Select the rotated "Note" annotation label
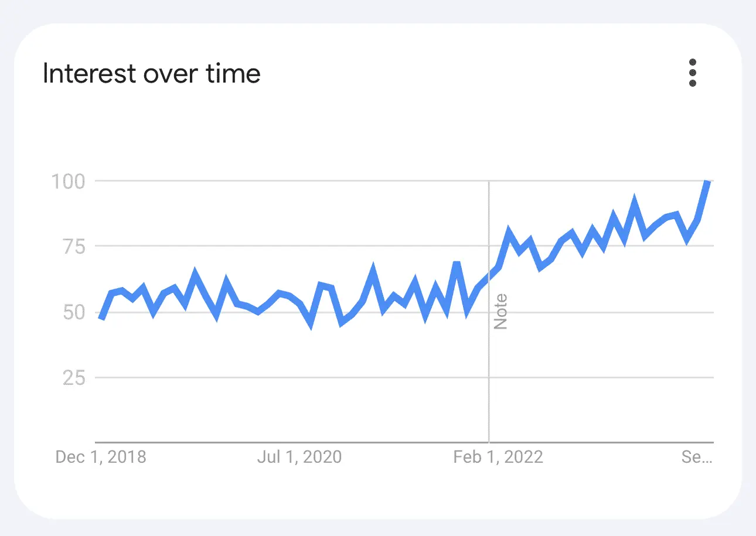Image resolution: width=756 pixels, height=536 pixels. coord(500,311)
